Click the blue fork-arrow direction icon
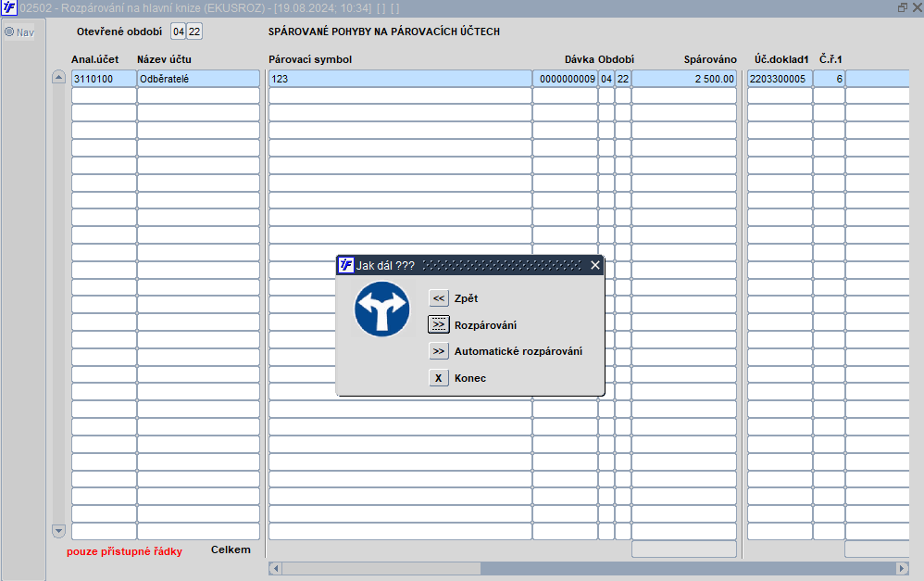This screenshot has height=581, width=924. click(x=381, y=309)
